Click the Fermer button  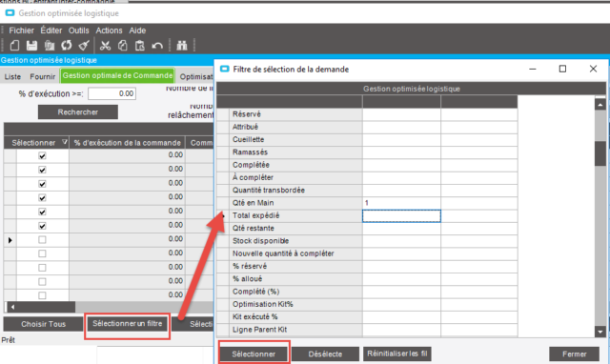574,354
